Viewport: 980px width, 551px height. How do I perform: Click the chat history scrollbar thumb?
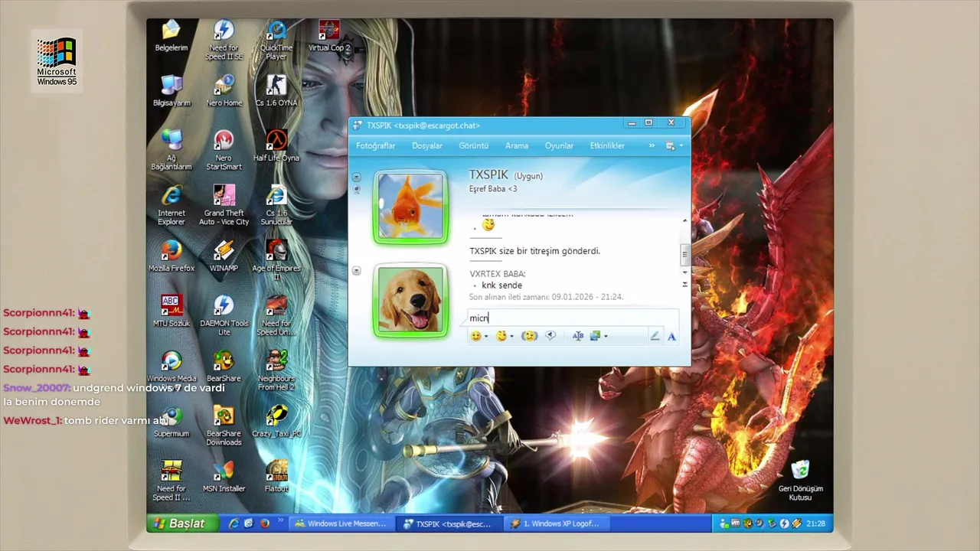tap(685, 254)
